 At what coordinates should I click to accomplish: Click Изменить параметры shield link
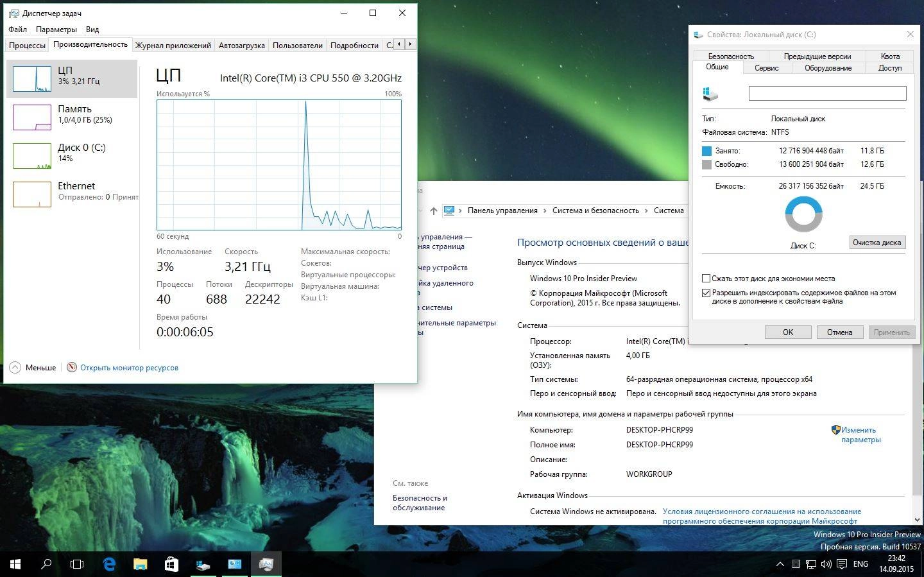click(860, 435)
